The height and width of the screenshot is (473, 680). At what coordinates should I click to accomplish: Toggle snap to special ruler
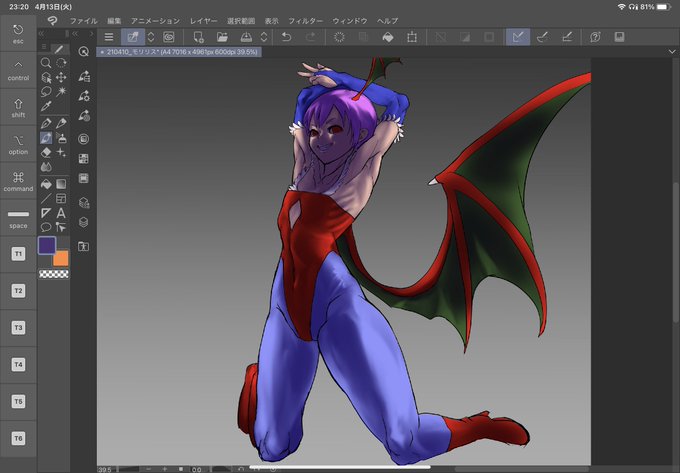(x=542, y=37)
